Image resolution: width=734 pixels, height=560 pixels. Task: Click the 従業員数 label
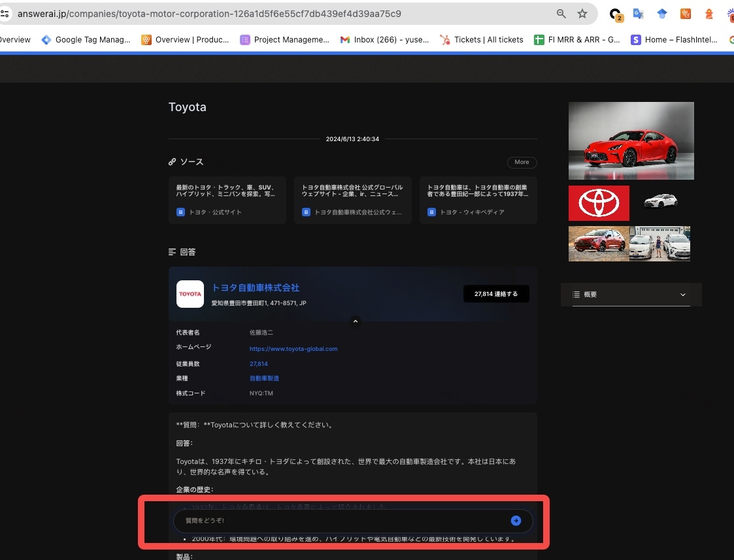point(188,364)
